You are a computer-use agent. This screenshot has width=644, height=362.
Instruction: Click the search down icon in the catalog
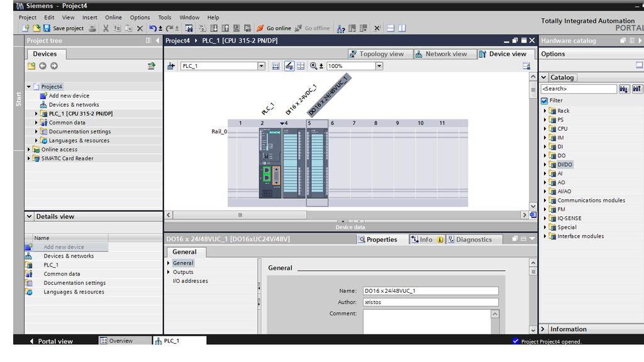(624, 89)
